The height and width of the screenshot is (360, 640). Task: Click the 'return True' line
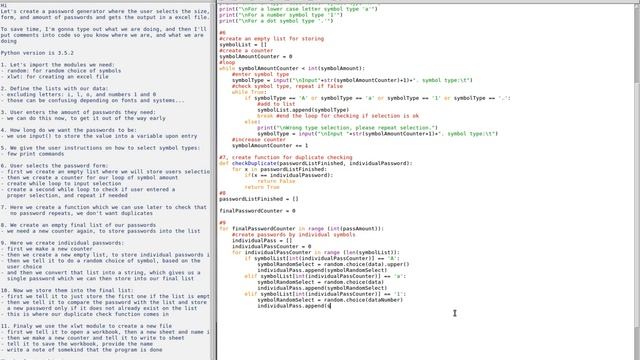[262, 187]
